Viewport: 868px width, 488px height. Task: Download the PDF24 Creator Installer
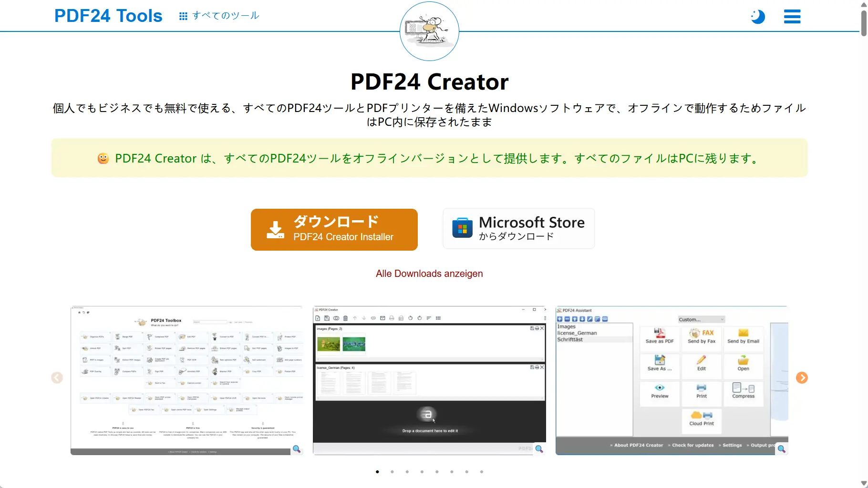334,230
